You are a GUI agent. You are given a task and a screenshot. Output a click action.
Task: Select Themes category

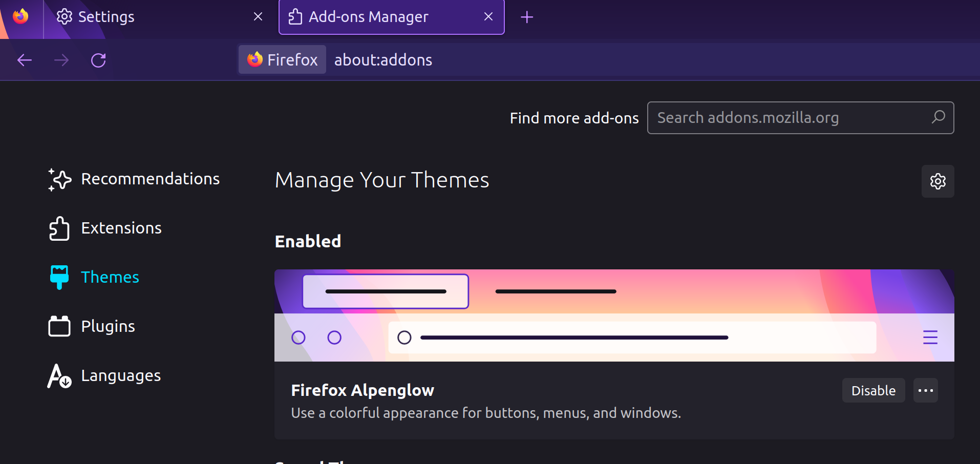pyautogui.click(x=94, y=277)
